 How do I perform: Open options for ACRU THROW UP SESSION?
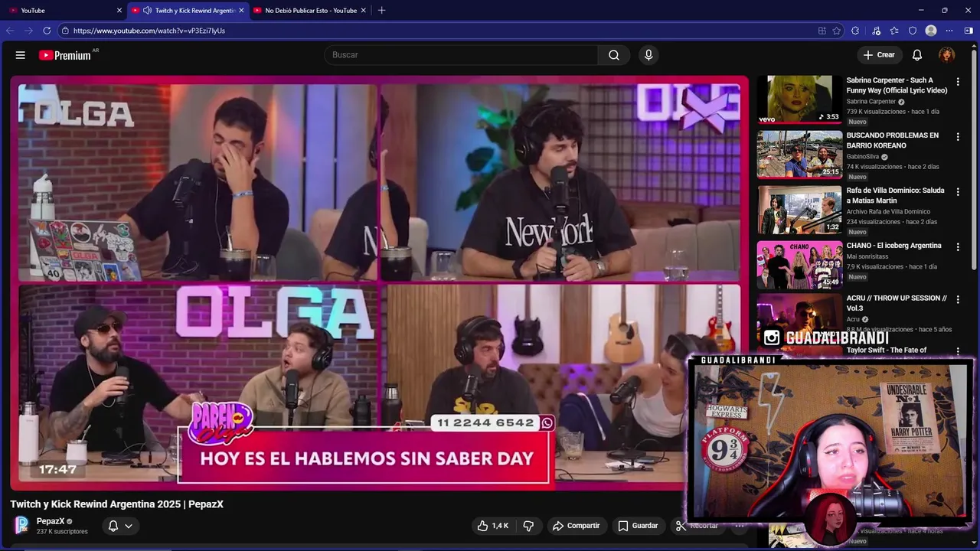pos(958,300)
